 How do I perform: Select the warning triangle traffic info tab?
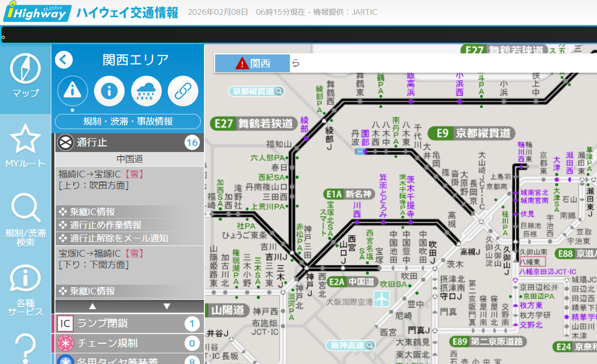click(72, 92)
